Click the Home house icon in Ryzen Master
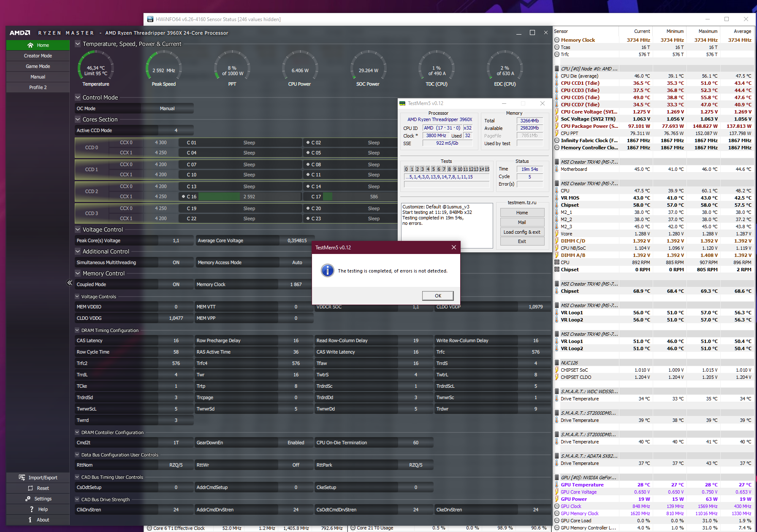This screenshot has width=757, height=532. click(x=30, y=45)
